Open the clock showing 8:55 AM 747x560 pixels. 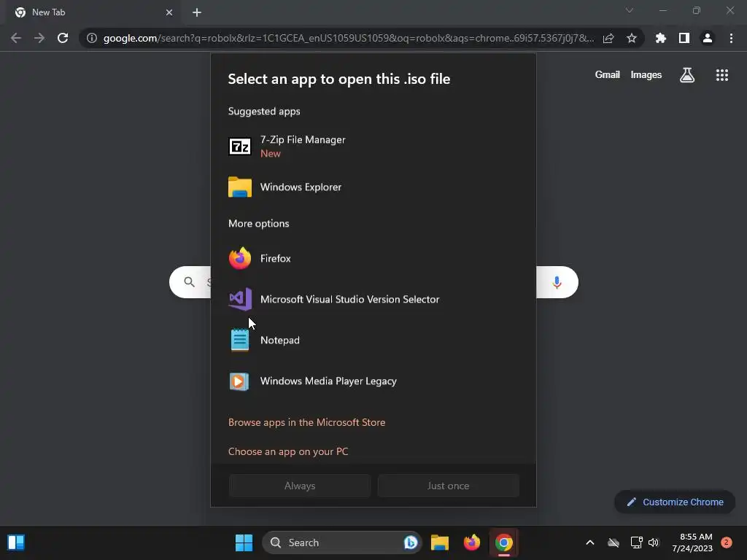(692, 542)
